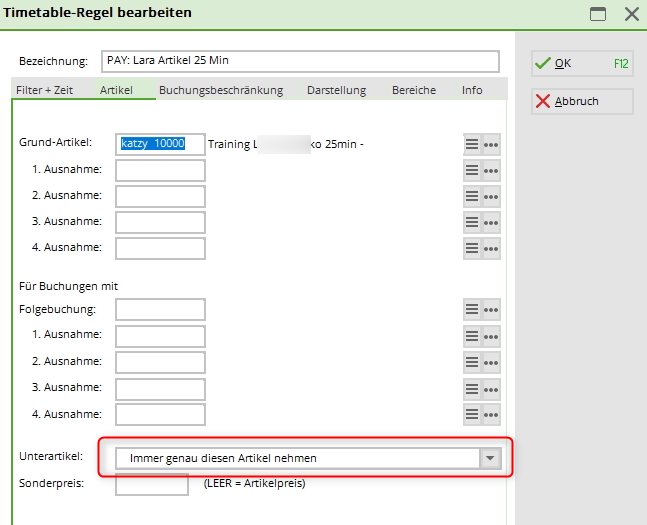Viewport: 647px width, 525px height.
Task: Expand the Unterartikel dropdown arrow
Action: (x=489, y=458)
